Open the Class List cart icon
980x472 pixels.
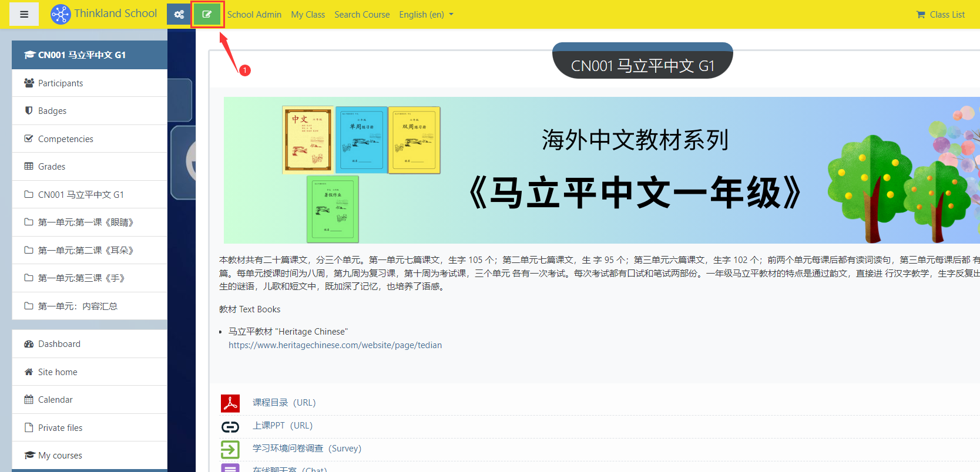click(x=921, y=15)
